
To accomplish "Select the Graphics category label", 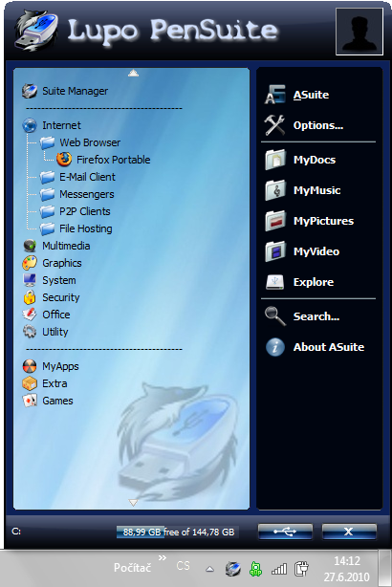I will coord(62,263).
